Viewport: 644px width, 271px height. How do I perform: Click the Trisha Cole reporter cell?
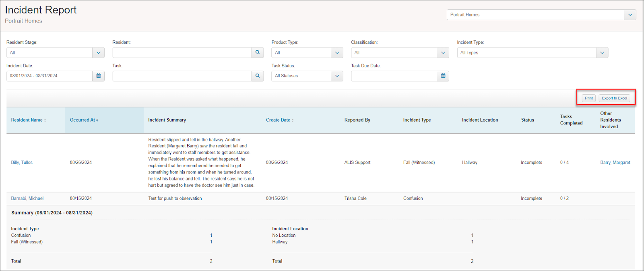click(x=355, y=198)
